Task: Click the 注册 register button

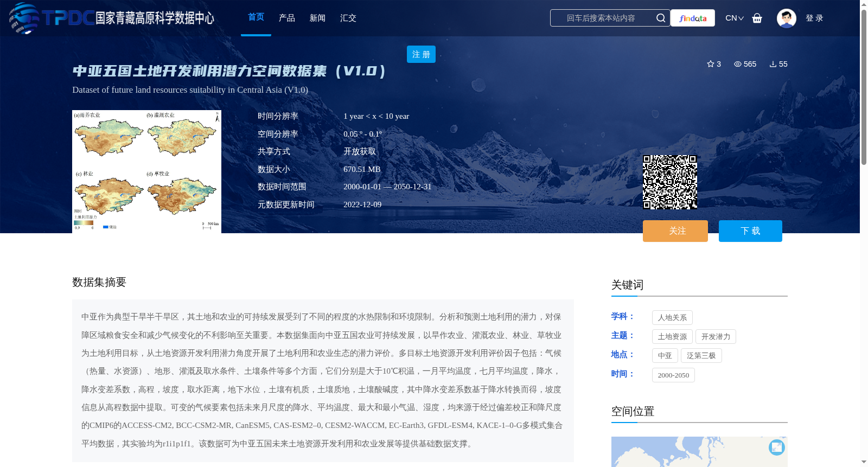Action: coord(421,54)
